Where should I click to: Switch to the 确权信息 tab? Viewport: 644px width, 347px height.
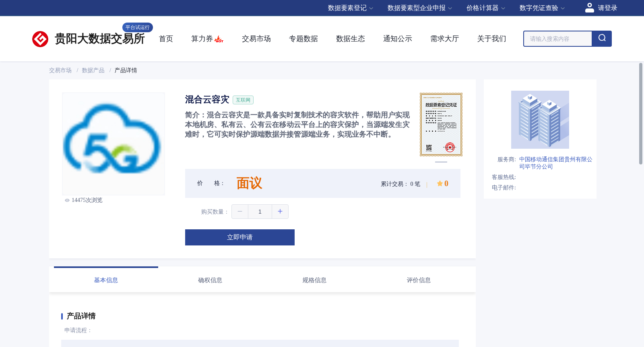pyautogui.click(x=210, y=280)
